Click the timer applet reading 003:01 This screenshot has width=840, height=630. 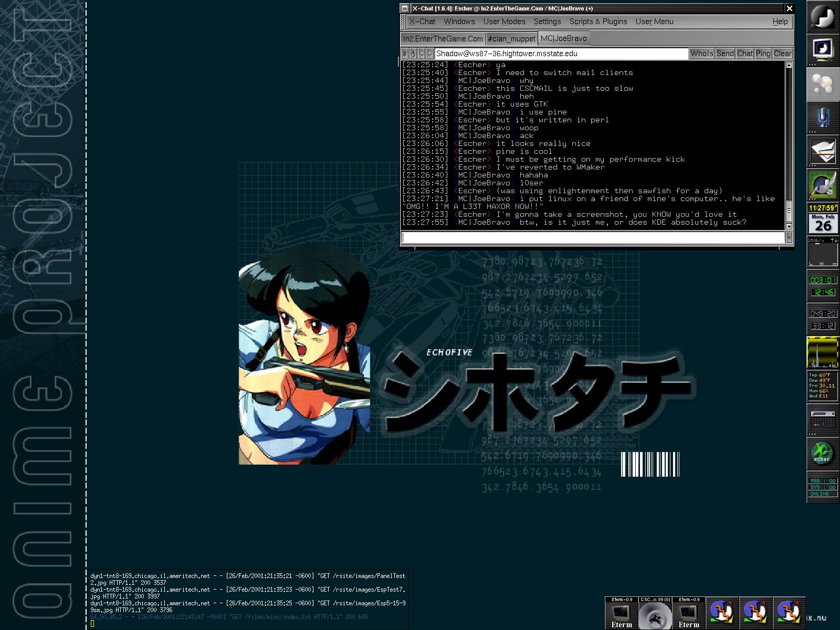pos(823,286)
